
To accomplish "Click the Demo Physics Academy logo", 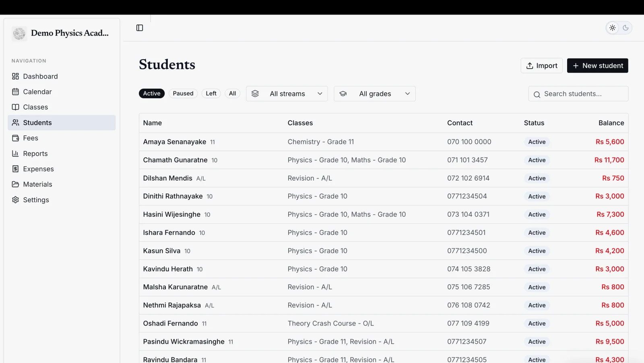I will [x=19, y=33].
